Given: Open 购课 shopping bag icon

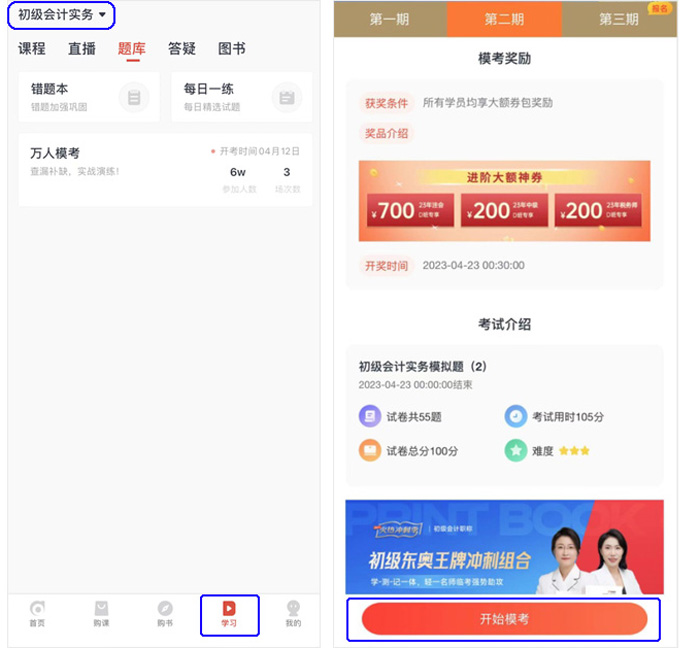Looking at the screenshot, I should pyautogui.click(x=101, y=609).
